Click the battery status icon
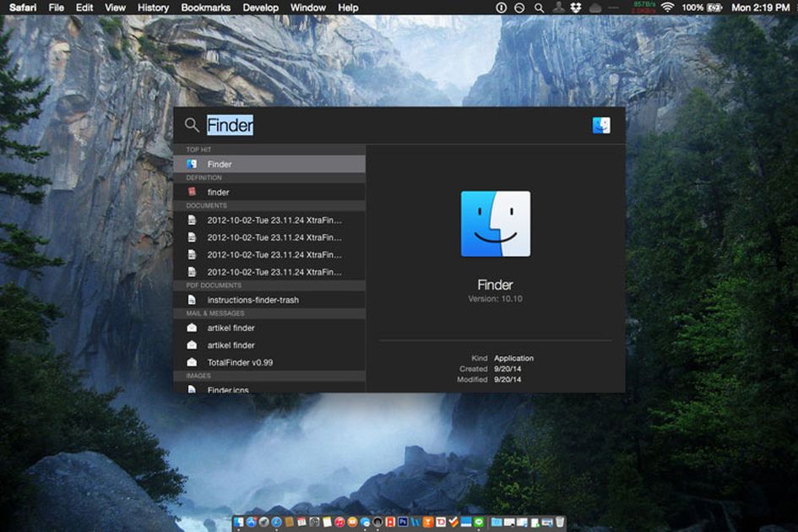Viewport: 798px width, 532px height. [714, 8]
